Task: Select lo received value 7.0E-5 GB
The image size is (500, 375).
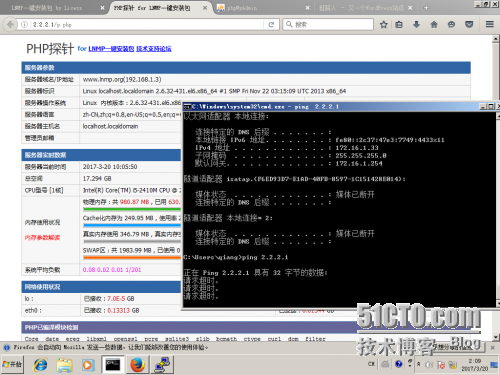Action: 121,299
